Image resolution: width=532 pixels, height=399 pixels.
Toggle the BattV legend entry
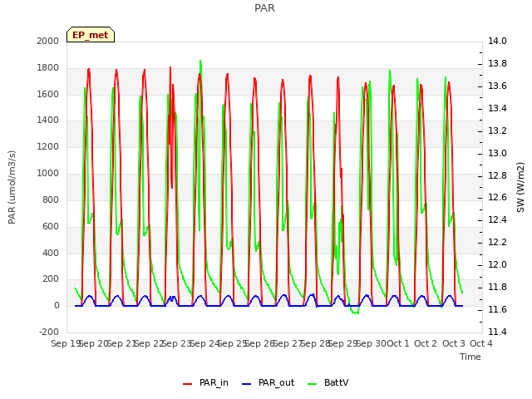[x=328, y=382]
